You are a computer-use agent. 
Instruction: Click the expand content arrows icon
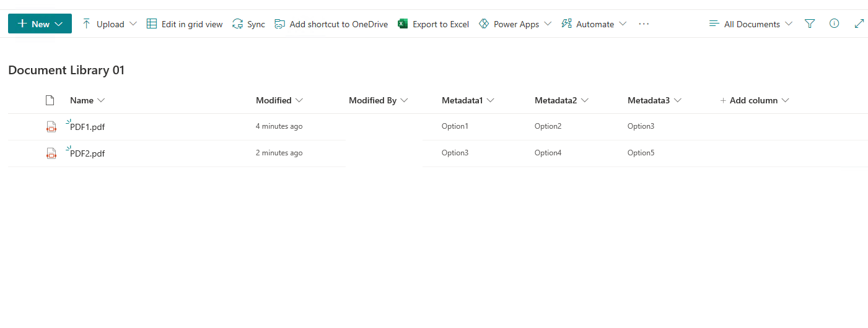(859, 24)
